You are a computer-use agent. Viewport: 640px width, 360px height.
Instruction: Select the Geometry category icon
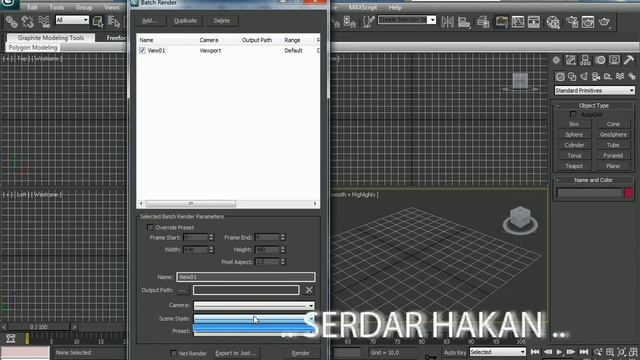[560, 76]
